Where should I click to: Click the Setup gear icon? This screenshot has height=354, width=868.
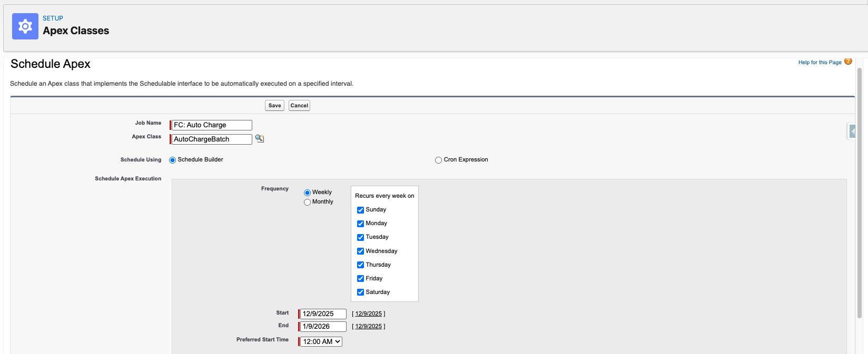(x=25, y=26)
